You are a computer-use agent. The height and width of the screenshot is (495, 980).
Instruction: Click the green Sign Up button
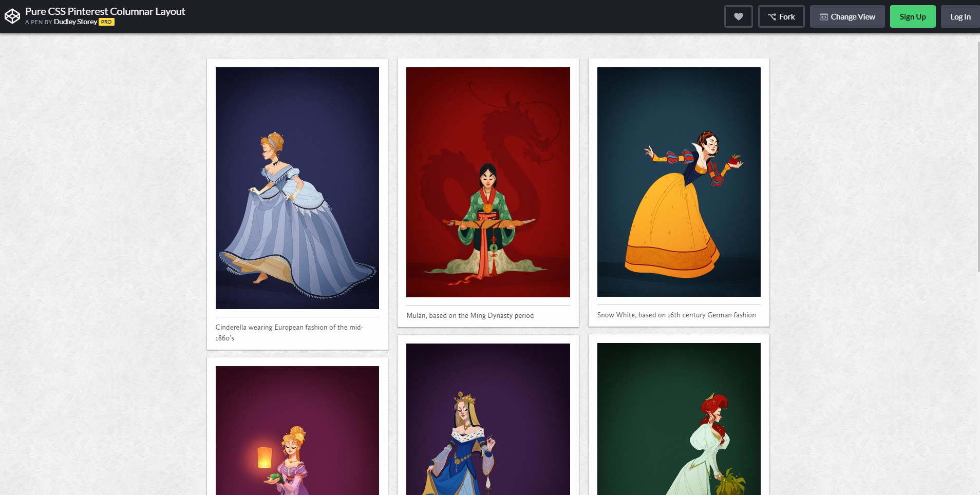913,16
